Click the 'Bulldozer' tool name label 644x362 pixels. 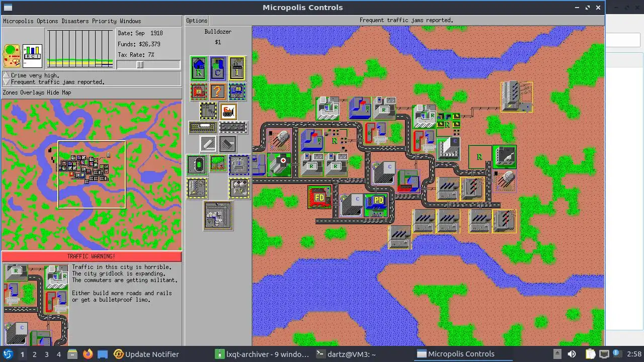pyautogui.click(x=218, y=32)
